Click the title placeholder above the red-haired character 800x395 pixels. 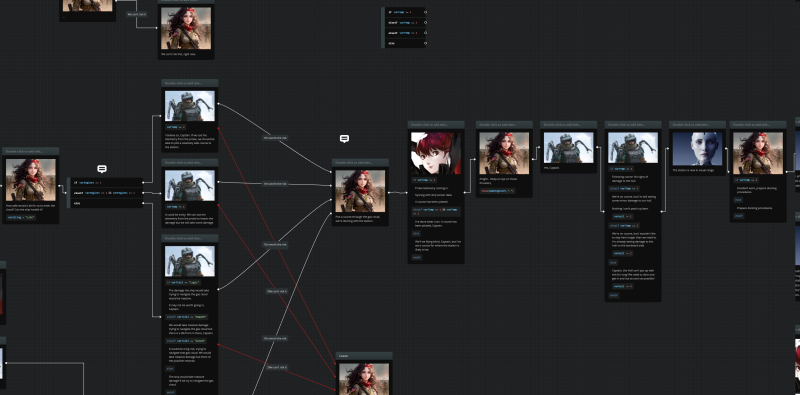[x=436, y=125]
